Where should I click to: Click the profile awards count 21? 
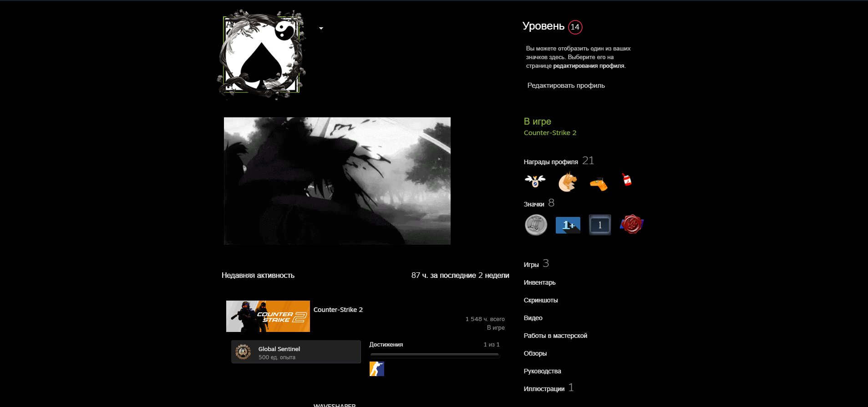point(588,161)
